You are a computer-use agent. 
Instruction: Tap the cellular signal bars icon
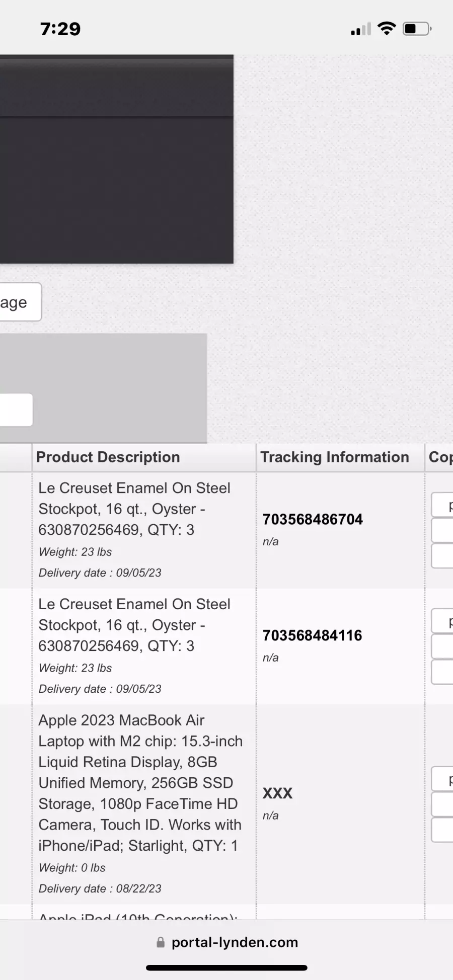click(x=361, y=29)
